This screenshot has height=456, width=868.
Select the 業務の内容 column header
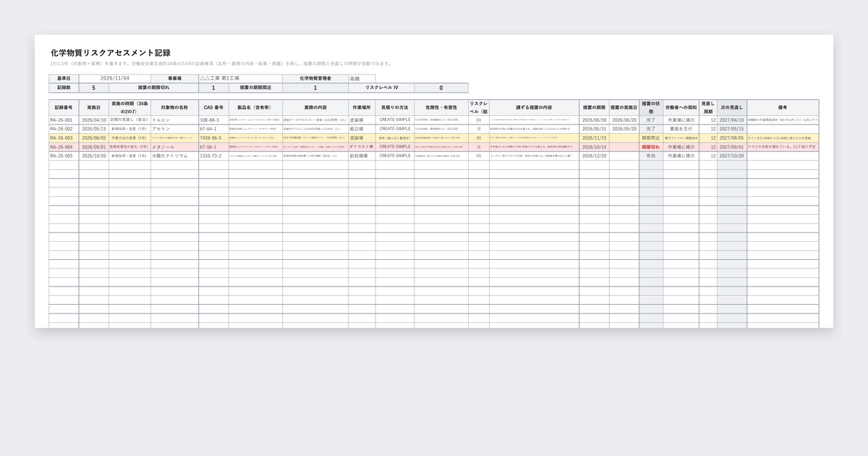click(315, 107)
